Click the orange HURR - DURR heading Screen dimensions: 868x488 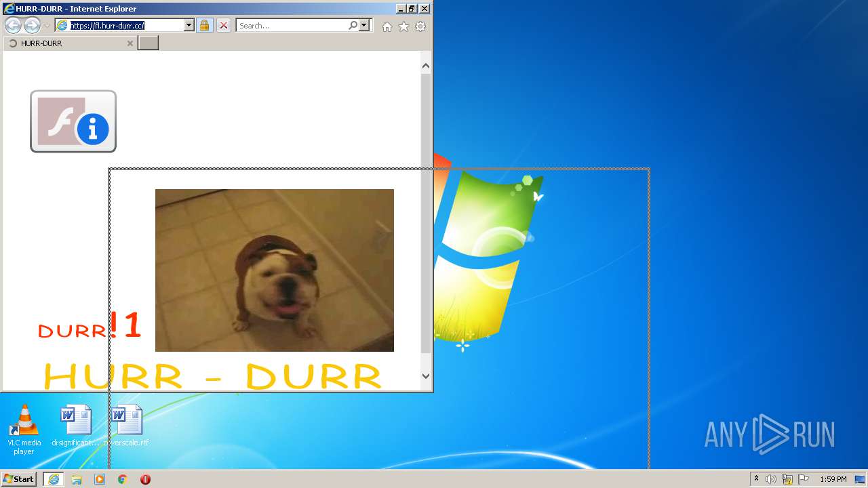pos(213,377)
